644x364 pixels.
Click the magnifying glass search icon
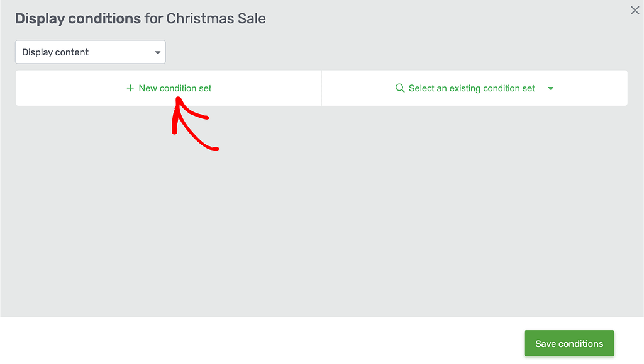[x=399, y=88]
